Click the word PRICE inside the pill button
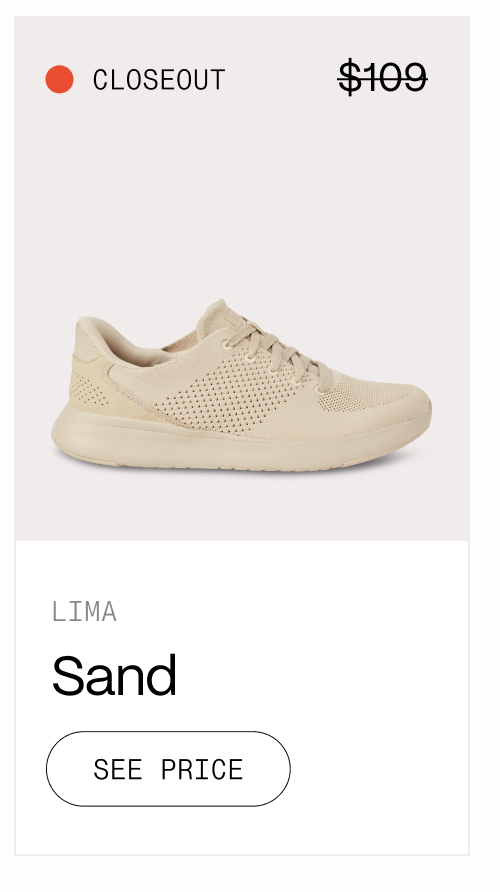Viewport: 500px width, 892px height. (202, 769)
